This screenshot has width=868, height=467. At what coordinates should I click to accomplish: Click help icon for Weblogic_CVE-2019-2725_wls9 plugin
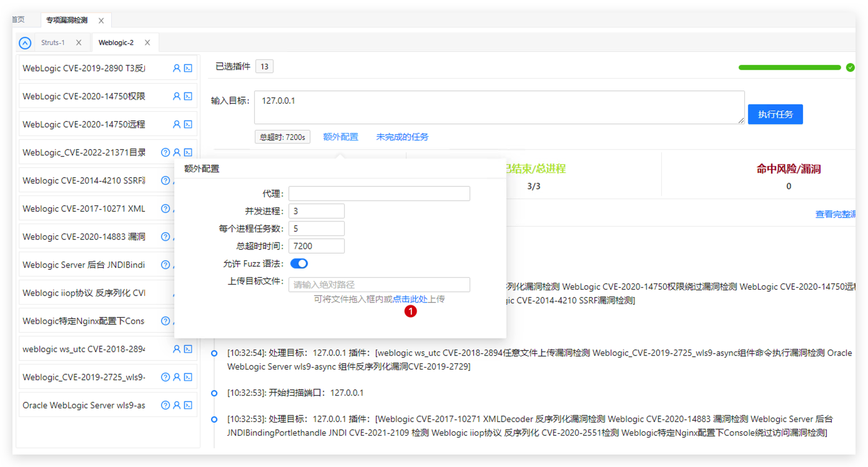tap(165, 377)
